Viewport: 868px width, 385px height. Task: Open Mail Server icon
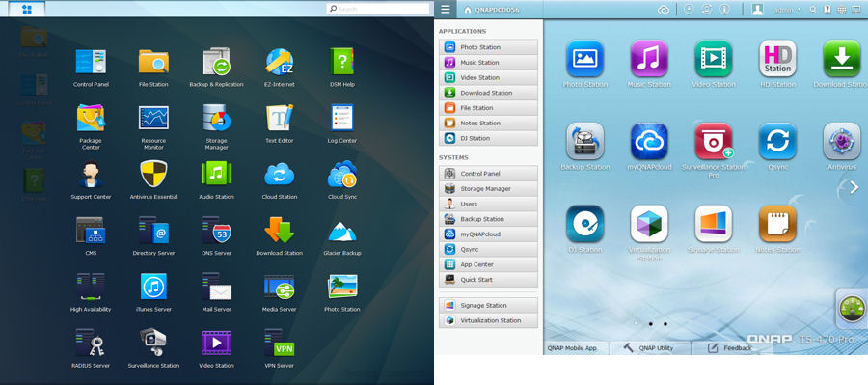[216, 287]
